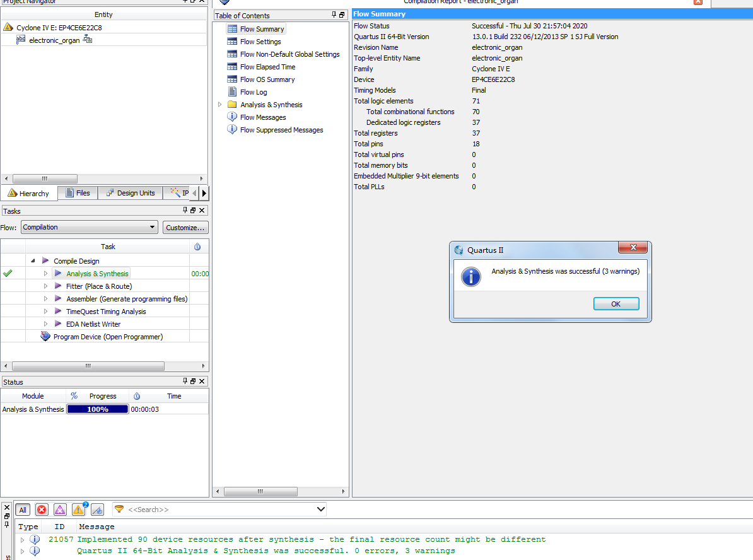Screen dimensions: 753x560
Task: Close the Status panel
Action: click(x=202, y=381)
